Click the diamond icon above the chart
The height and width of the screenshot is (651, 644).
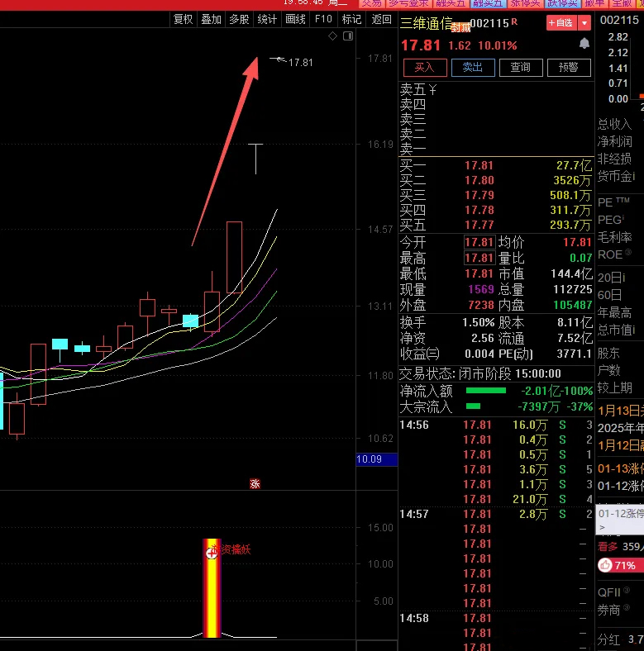tap(333, 36)
